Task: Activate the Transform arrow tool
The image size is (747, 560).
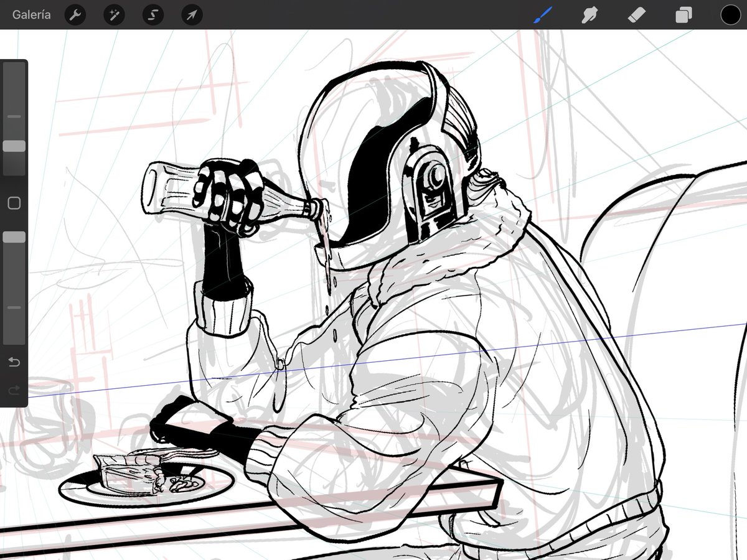Action: 192,14
